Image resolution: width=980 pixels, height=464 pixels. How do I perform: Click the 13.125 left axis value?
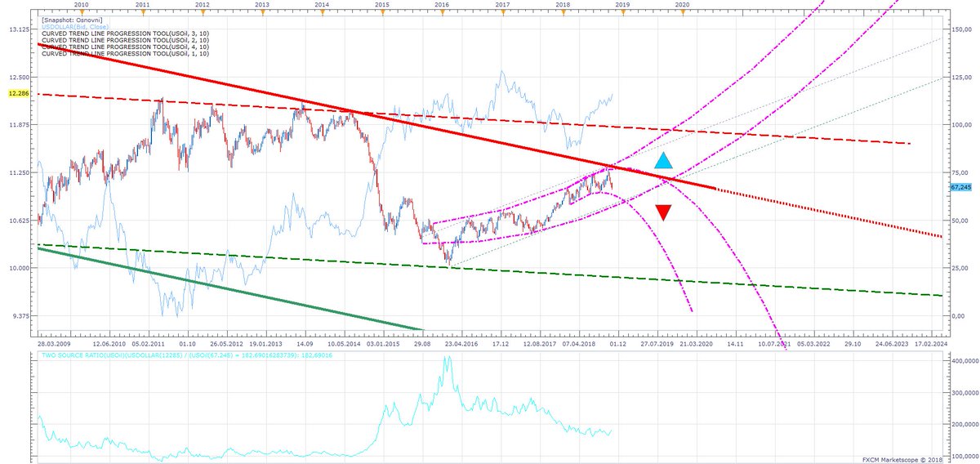(18, 29)
